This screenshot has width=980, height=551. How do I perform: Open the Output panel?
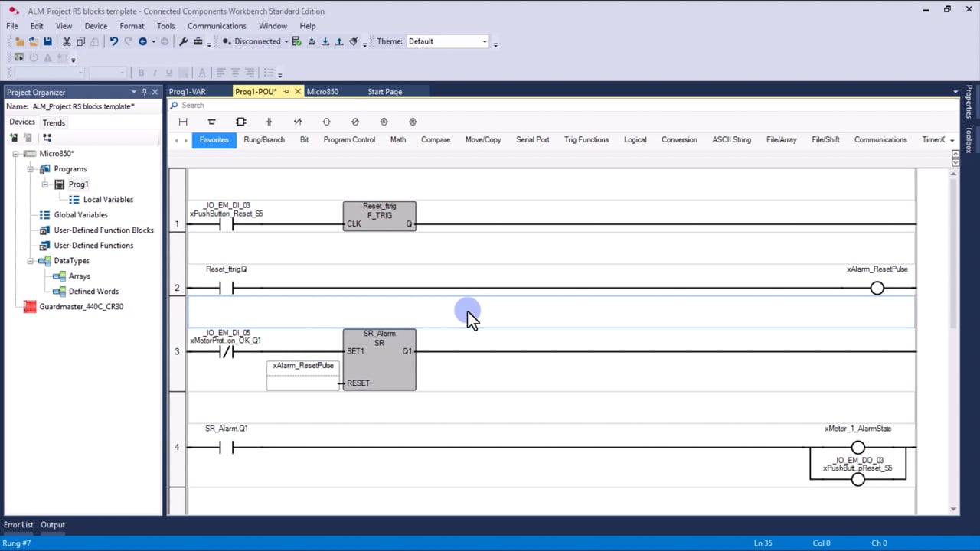pyautogui.click(x=53, y=525)
